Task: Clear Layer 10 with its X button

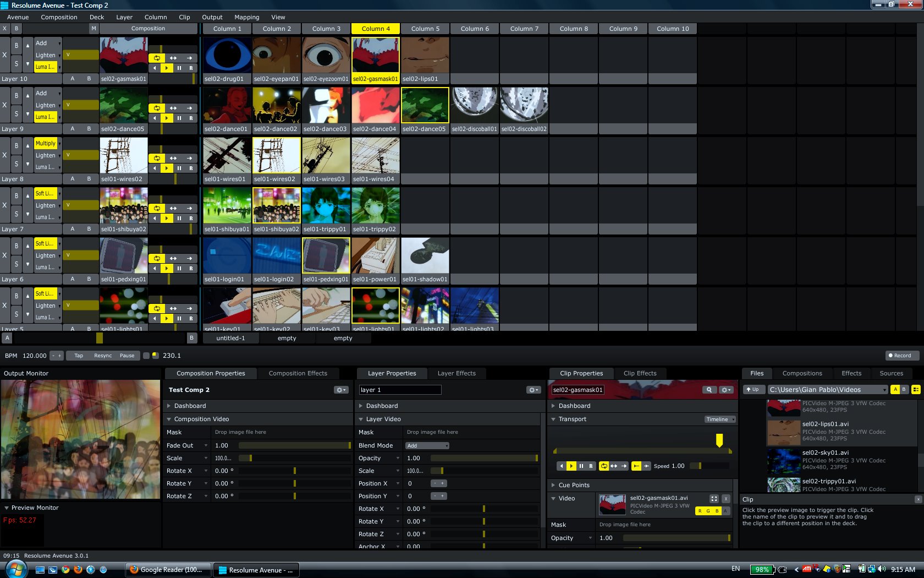Action: tap(4, 54)
